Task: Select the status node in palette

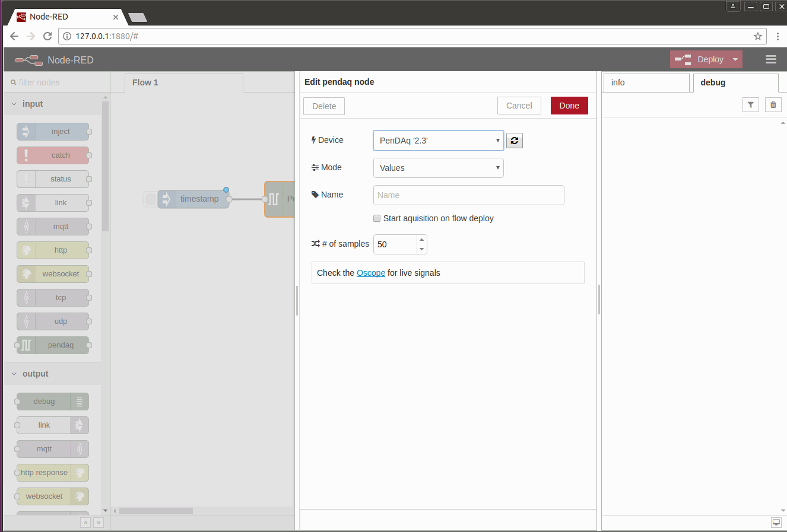Action: click(53, 179)
